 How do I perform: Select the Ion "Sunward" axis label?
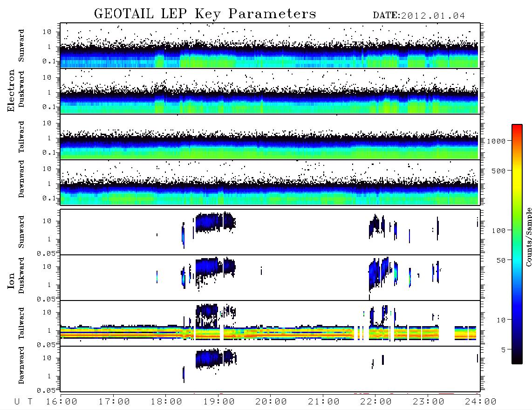[21, 232]
